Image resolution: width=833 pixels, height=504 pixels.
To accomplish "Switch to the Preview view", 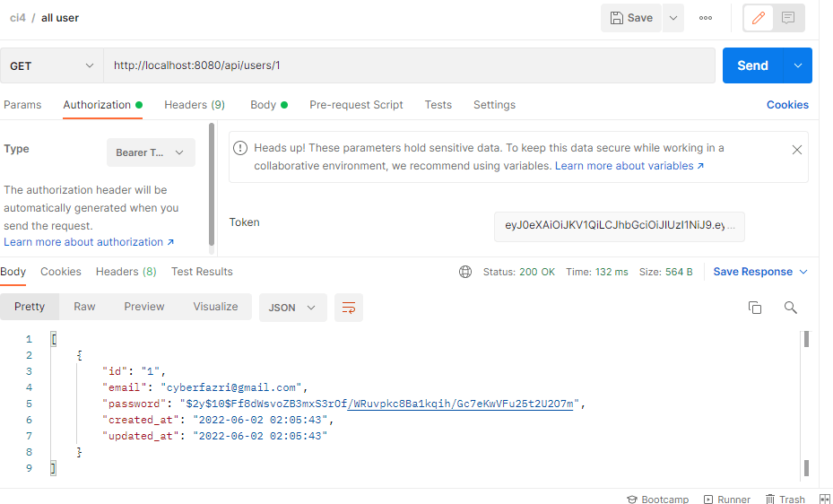I will click(x=144, y=307).
